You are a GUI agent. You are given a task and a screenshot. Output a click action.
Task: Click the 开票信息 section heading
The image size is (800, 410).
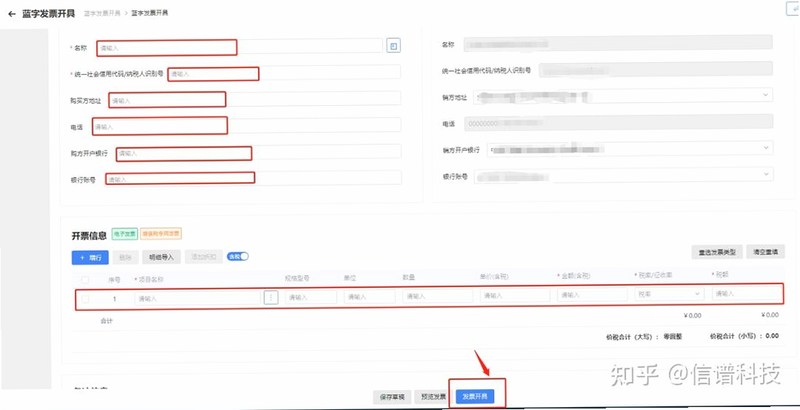(x=89, y=235)
